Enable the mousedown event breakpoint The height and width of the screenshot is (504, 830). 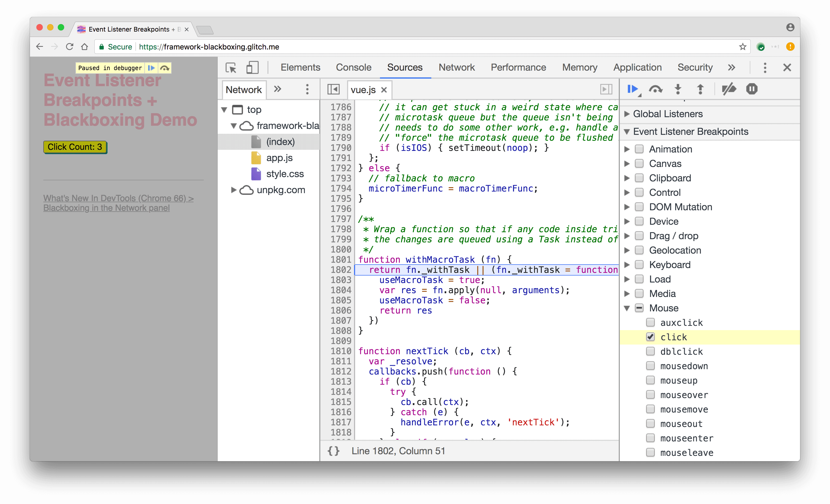point(650,366)
